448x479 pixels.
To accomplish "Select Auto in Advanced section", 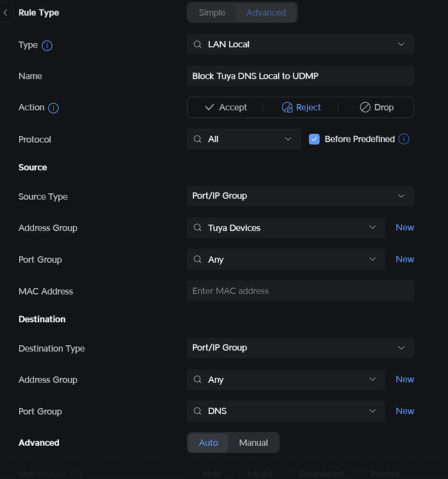I will click(208, 442).
